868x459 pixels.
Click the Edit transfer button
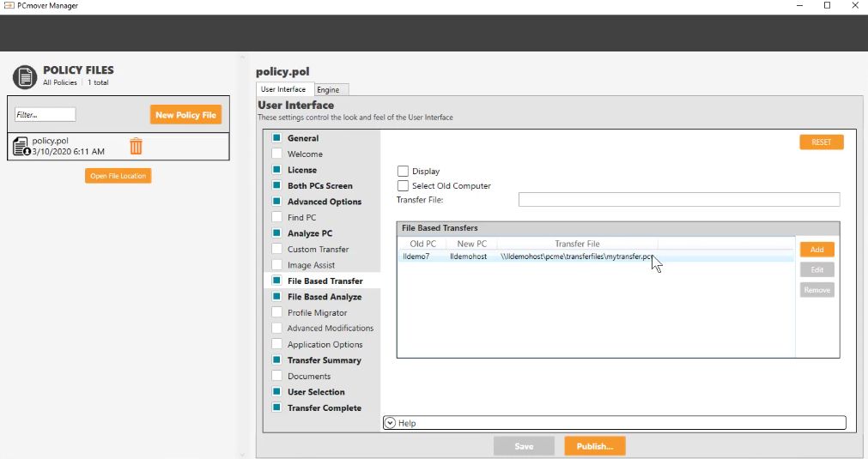click(817, 270)
